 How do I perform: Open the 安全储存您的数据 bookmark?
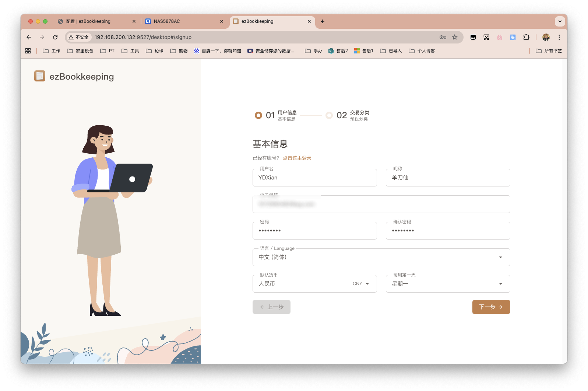pyautogui.click(x=271, y=51)
